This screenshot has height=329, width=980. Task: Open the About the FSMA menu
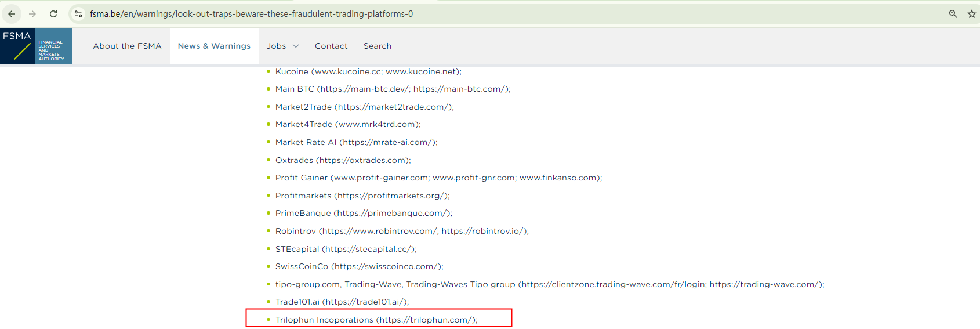coord(127,46)
